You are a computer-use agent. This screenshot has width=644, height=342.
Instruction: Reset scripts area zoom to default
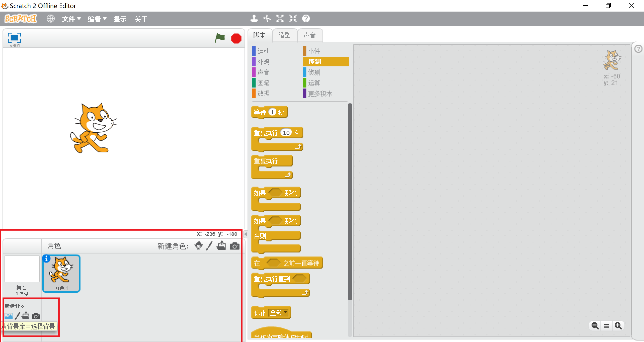tap(607, 326)
